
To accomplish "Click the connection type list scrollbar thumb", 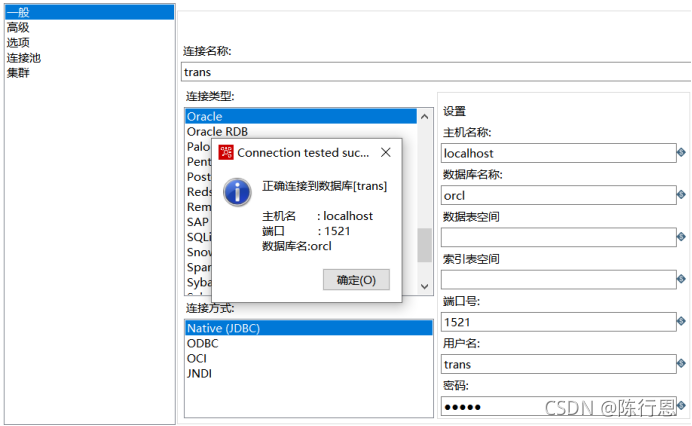I will (x=425, y=245).
